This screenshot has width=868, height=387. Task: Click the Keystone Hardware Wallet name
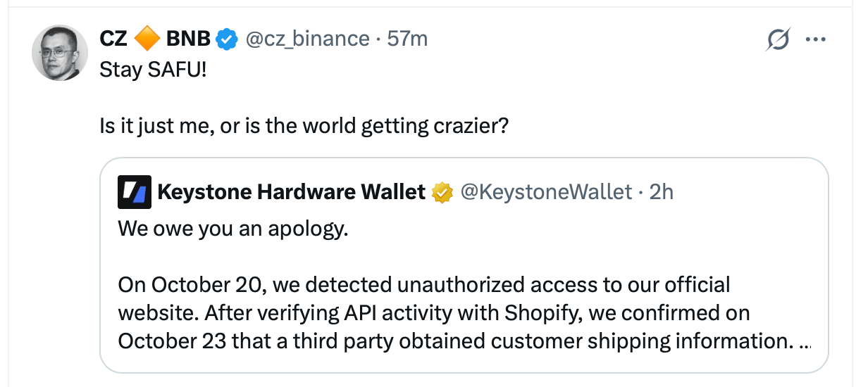click(x=292, y=191)
